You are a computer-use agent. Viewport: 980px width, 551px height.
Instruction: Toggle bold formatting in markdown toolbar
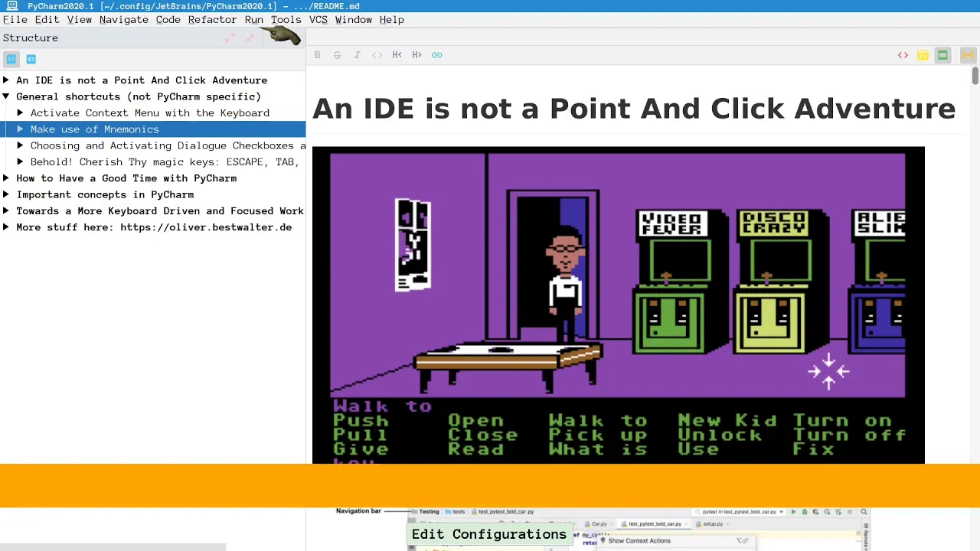pyautogui.click(x=317, y=55)
